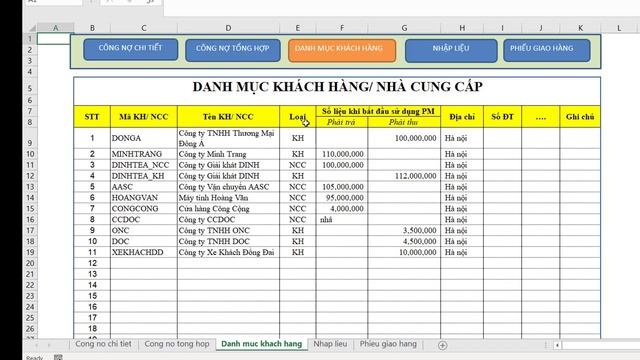Click Công ty Vận chuyển AASC cell
Screen dimensions: 640x360
(x=228, y=187)
